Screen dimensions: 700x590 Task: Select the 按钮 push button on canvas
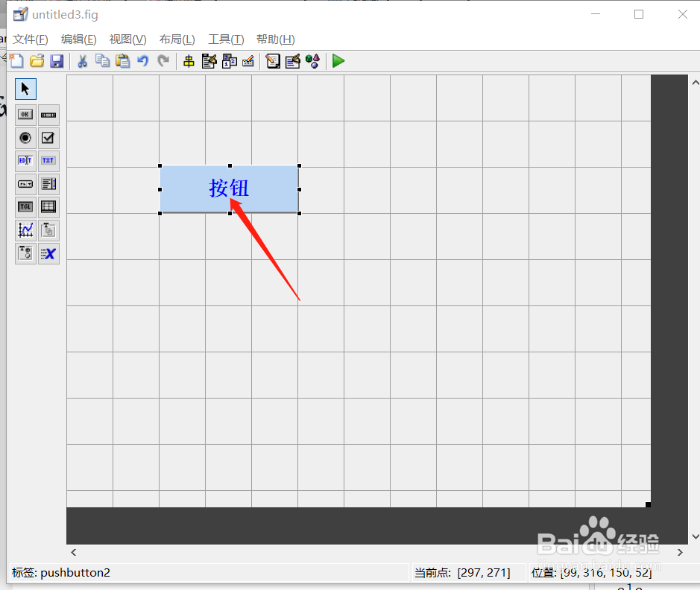pos(230,189)
